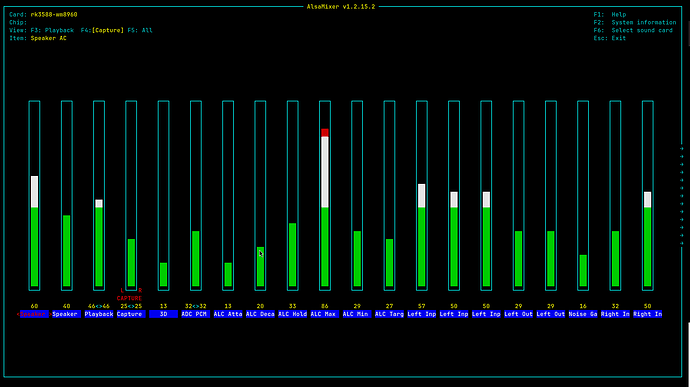The height and width of the screenshot is (387, 690).
Task: Click the Item: Speaker AC line
Action: click(38, 38)
